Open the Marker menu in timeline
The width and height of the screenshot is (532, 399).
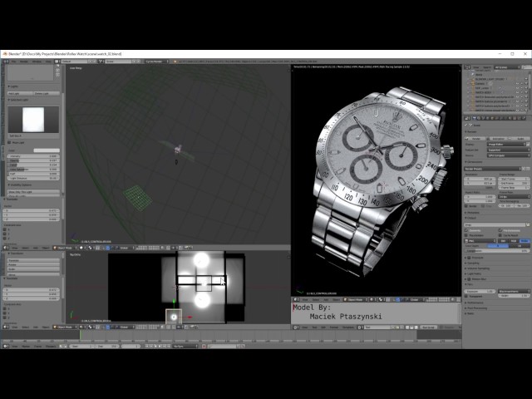[26, 347]
